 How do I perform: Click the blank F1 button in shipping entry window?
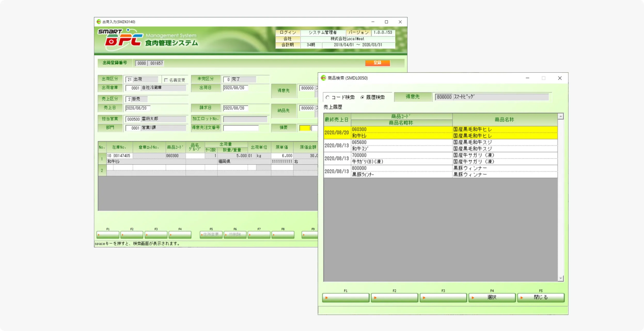[x=108, y=234]
